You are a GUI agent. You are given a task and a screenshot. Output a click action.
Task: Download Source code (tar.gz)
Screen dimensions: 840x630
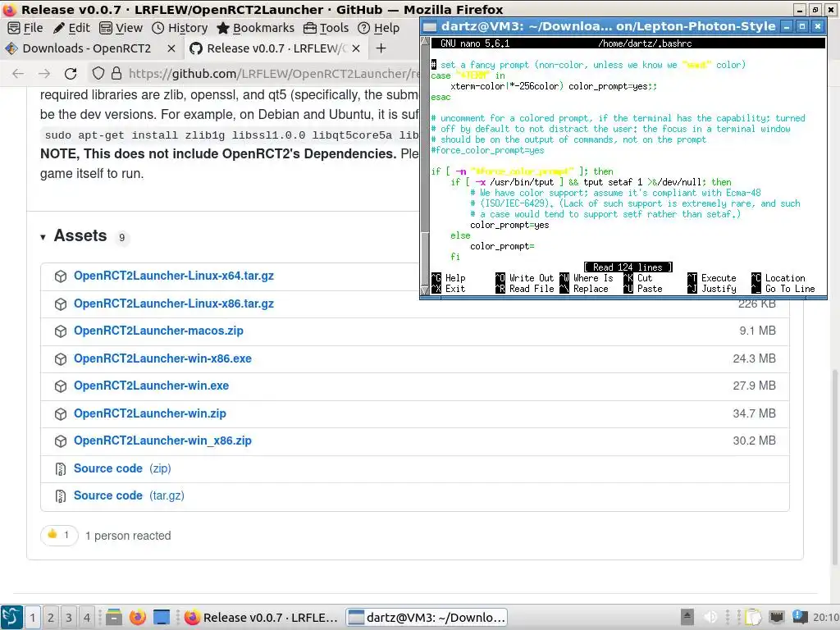click(129, 495)
